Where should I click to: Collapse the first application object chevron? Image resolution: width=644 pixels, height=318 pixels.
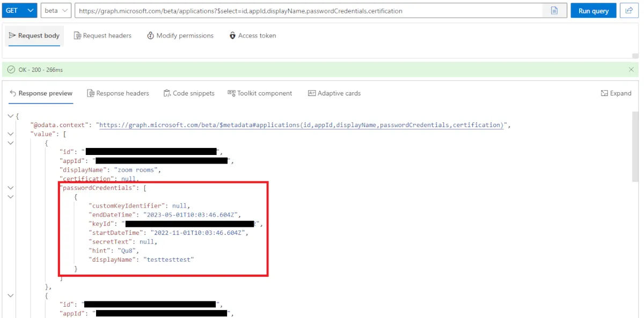11,143
